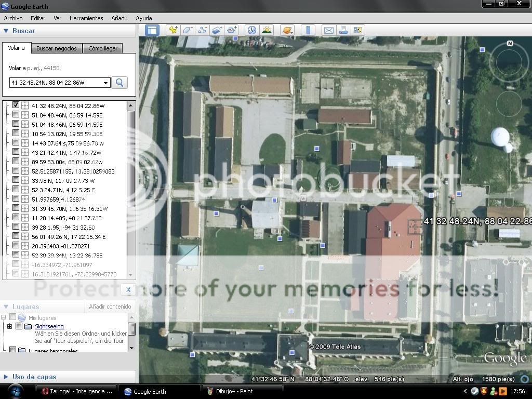Viewport: 532px width, 399px height.
Task: Click the Google Earth title bar logo
Action: point(5,6)
